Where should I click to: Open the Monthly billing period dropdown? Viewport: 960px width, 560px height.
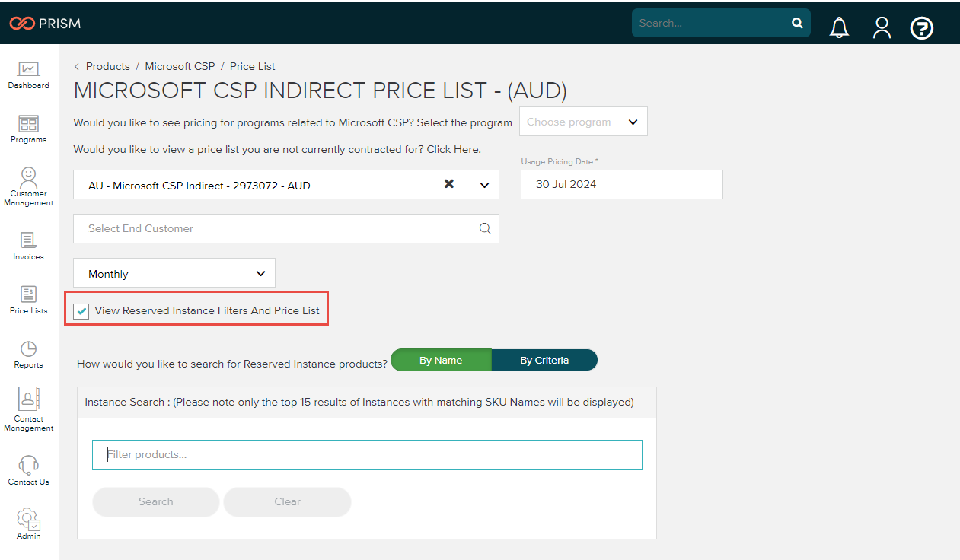click(174, 273)
